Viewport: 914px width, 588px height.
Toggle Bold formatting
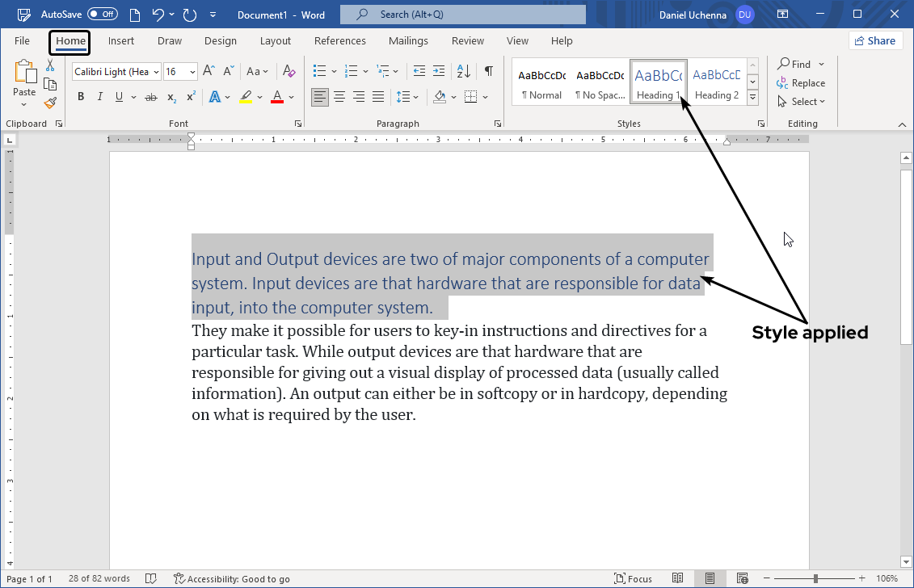tap(81, 97)
